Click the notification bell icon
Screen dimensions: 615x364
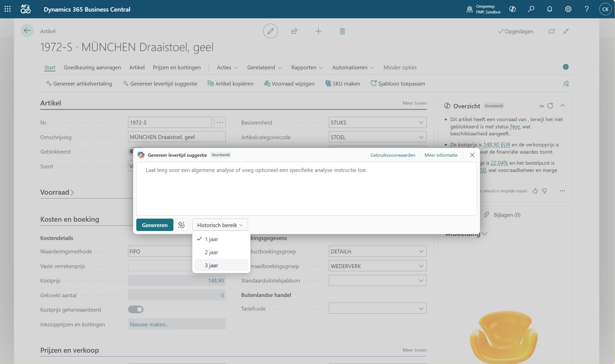[549, 9]
